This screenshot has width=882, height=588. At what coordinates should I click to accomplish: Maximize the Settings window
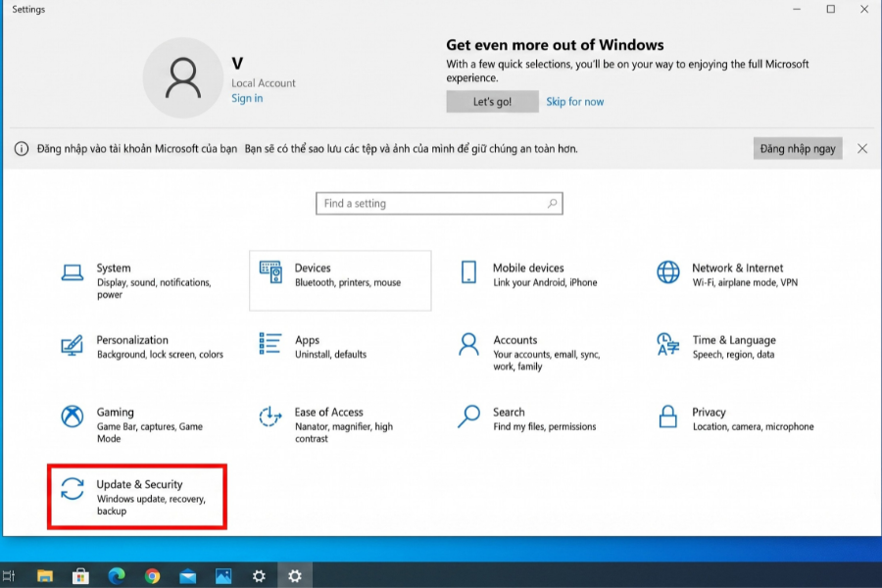pyautogui.click(x=831, y=9)
